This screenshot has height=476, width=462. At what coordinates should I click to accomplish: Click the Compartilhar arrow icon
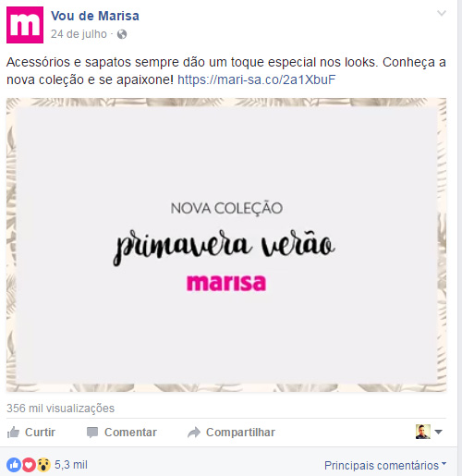(194, 433)
